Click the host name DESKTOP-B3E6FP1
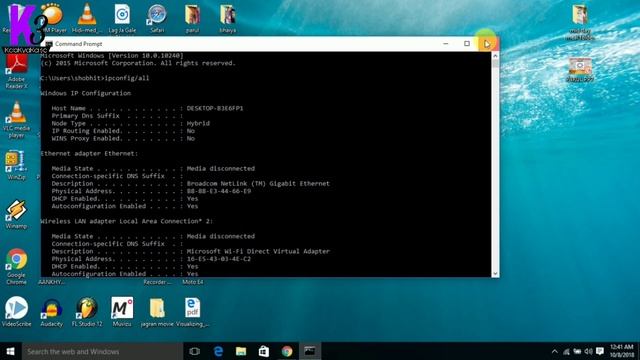The height and width of the screenshot is (360, 640). [215, 109]
